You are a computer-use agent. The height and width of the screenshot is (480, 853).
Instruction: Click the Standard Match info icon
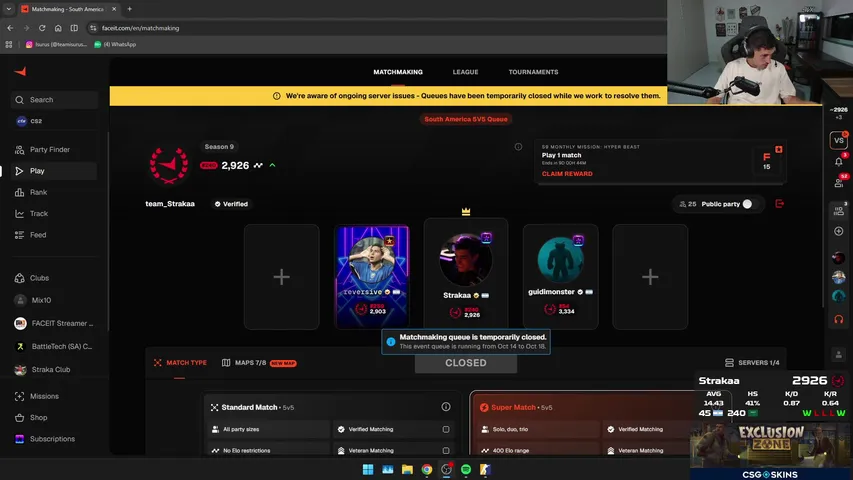point(446,407)
